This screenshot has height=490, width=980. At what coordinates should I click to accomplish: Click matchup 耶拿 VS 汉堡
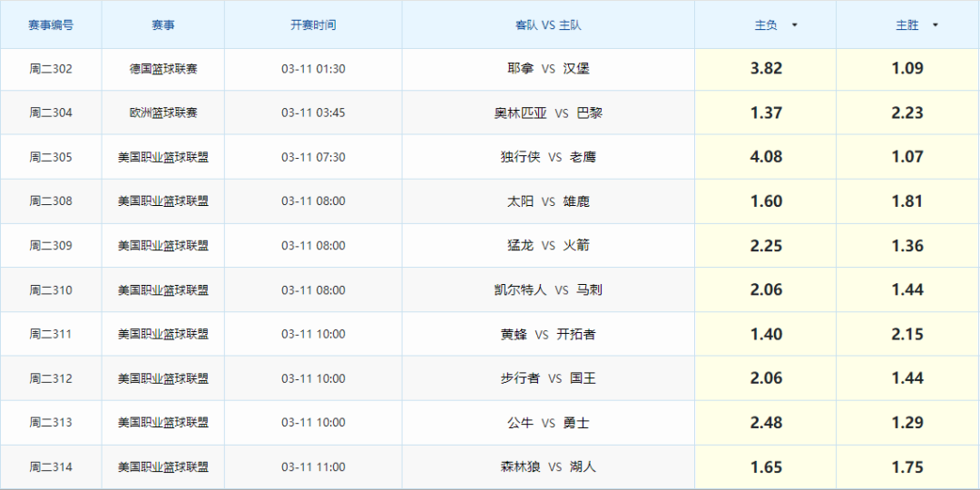[x=548, y=69]
